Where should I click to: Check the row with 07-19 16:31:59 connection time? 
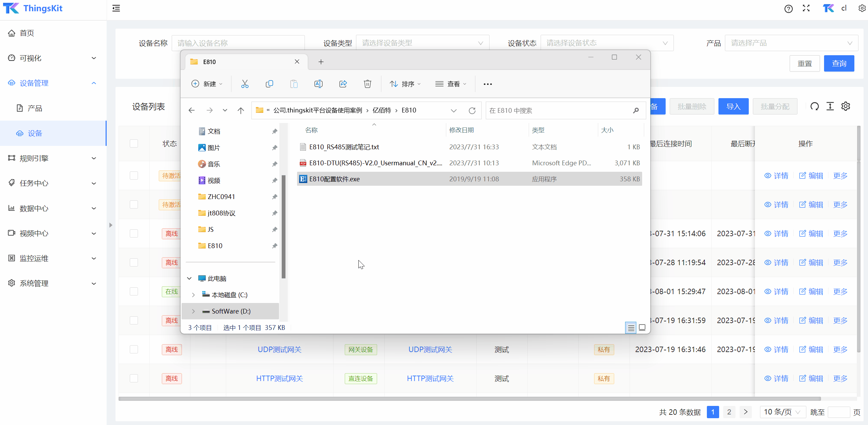coord(134,320)
